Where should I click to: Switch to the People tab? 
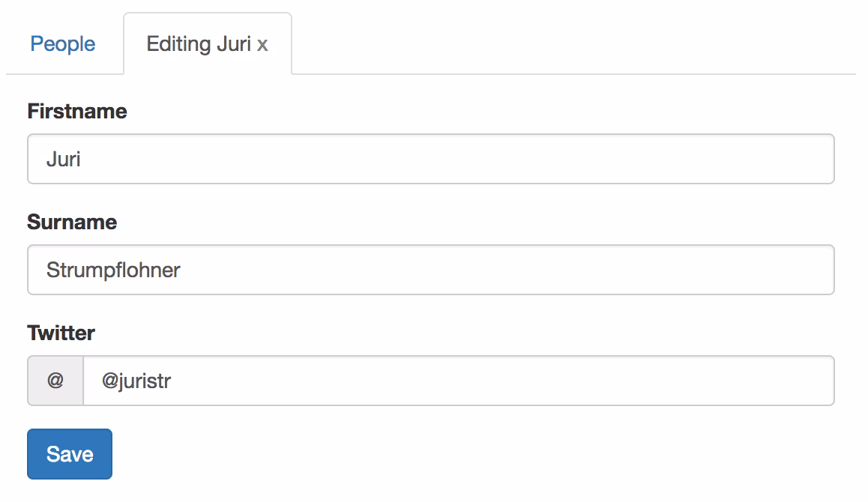63,44
